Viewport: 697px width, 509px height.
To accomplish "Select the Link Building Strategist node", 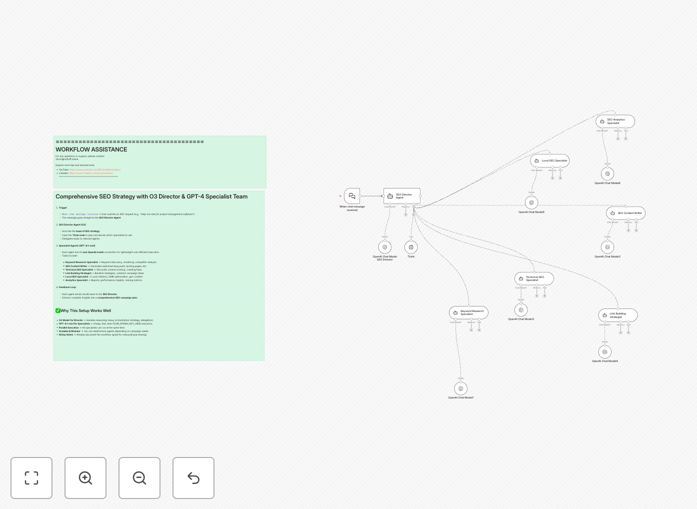I will (618, 315).
